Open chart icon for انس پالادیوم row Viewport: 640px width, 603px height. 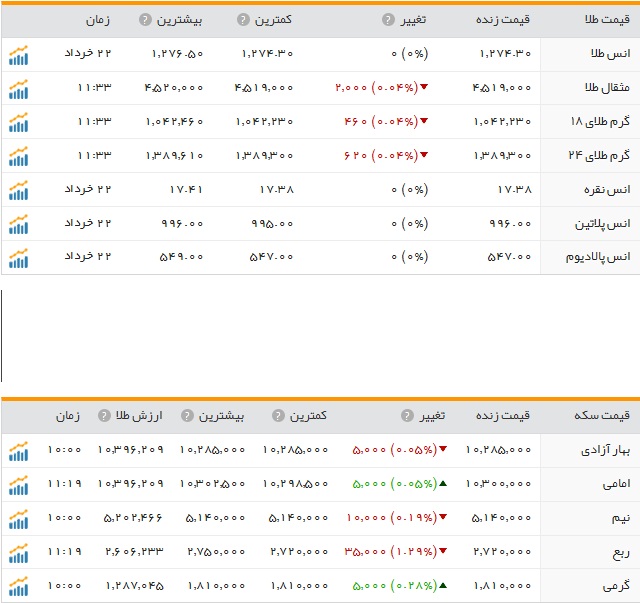(x=19, y=258)
